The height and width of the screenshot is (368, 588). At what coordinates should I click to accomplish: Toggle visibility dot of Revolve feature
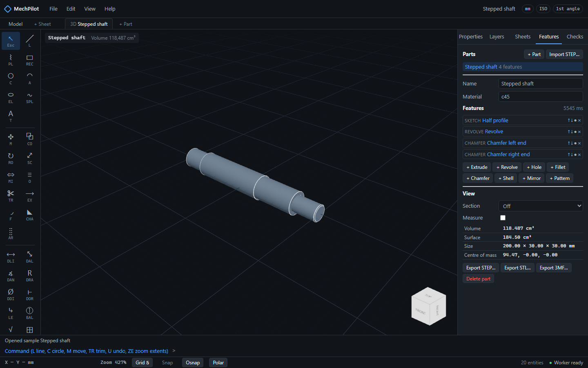(575, 132)
